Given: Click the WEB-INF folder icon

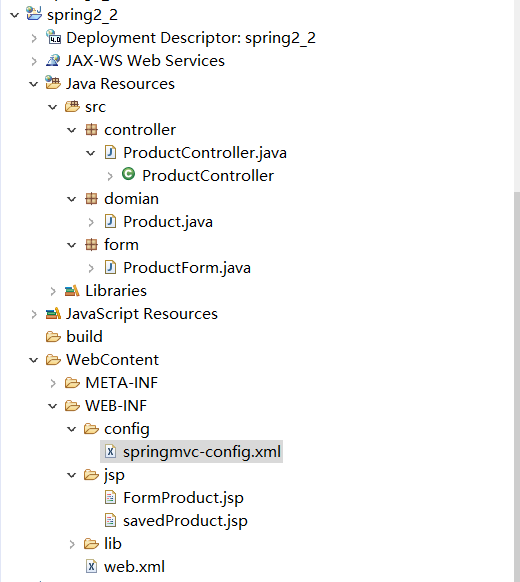Looking at the screenshot, I should [x=72, y=406].
